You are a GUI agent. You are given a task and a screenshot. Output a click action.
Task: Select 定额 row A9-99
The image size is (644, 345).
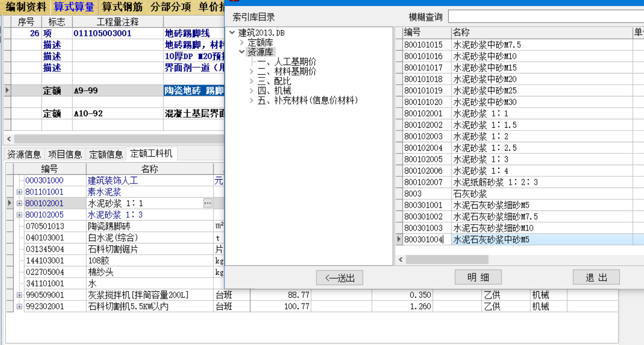(114, 90)
